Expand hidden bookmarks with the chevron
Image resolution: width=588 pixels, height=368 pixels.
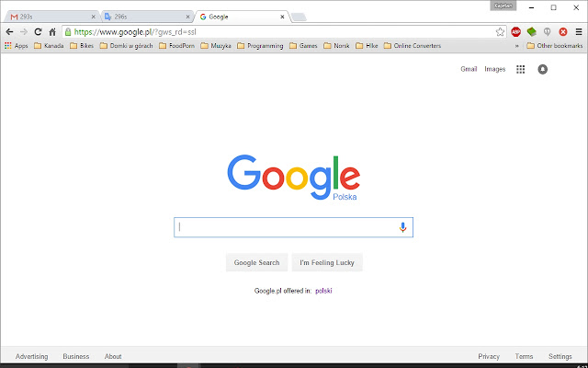click(x=516, y=46)
